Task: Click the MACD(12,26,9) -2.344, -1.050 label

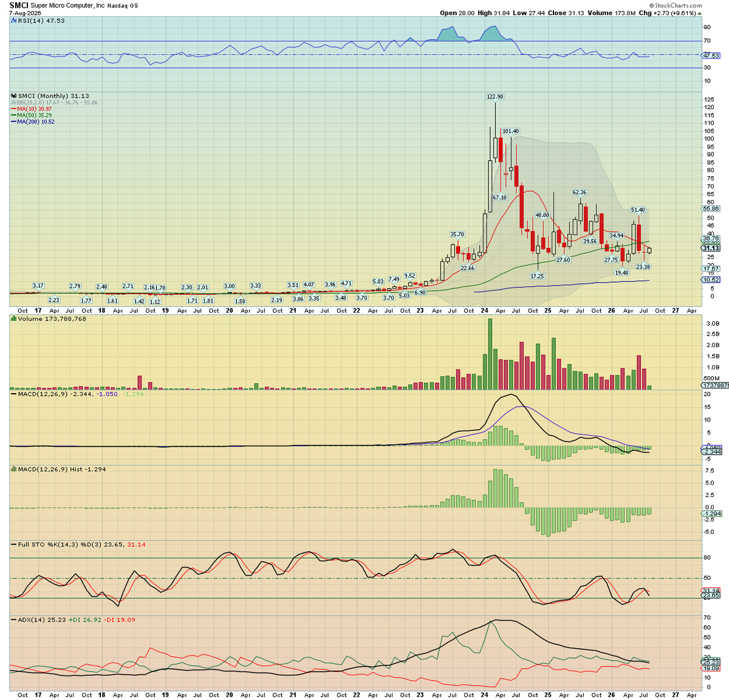Action: click(x=67, y=394)
